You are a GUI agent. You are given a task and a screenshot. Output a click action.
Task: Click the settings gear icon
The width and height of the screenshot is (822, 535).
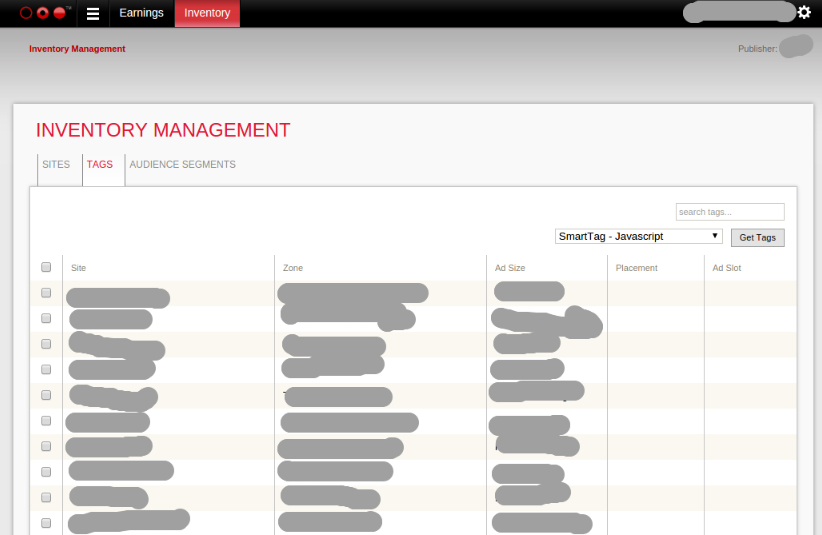[804, 12]
